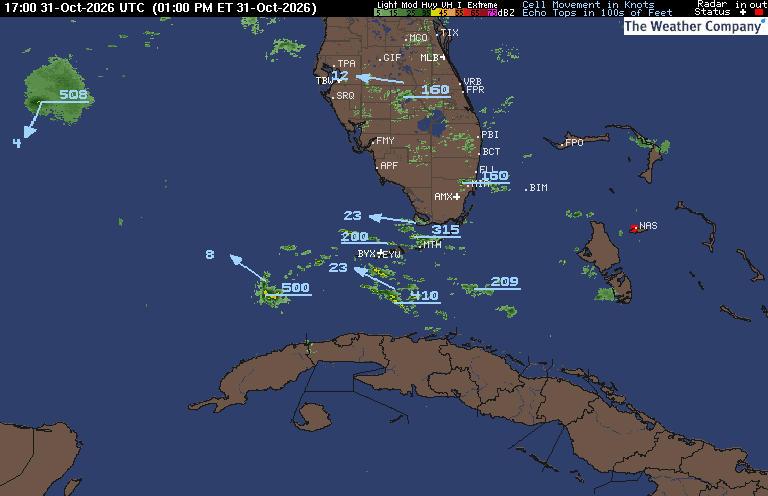Click the red radar 'out' square in legend
768x496 pixels.
[759, 12]
